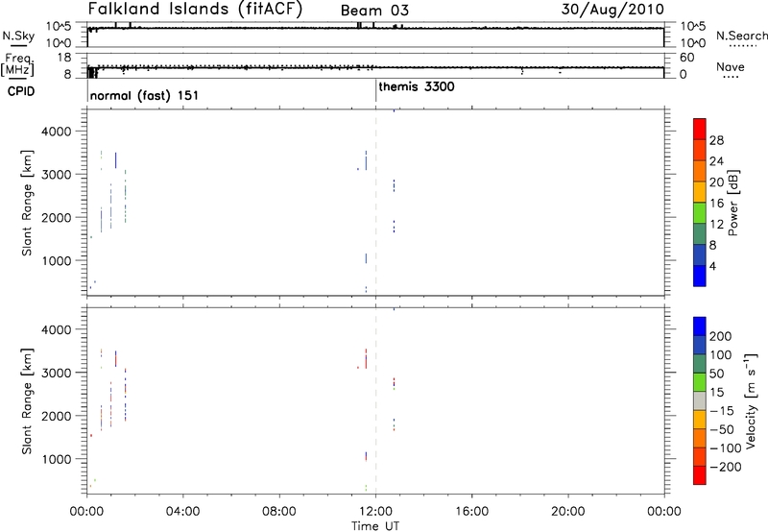Click the '16:00' time axis label
This screenshot has height=532, width=768.
471,512
